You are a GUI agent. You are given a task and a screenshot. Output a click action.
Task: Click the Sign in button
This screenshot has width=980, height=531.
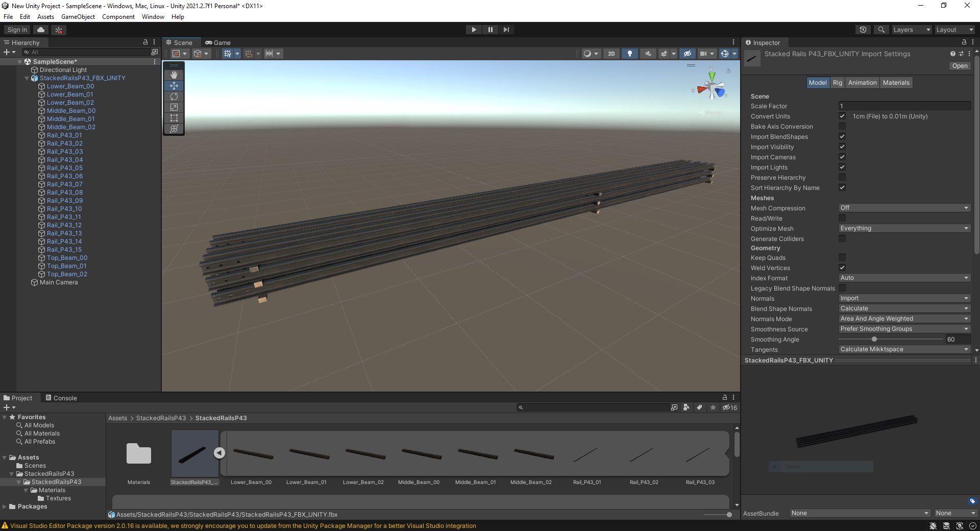pyautogui.click(x=17, y=30)
